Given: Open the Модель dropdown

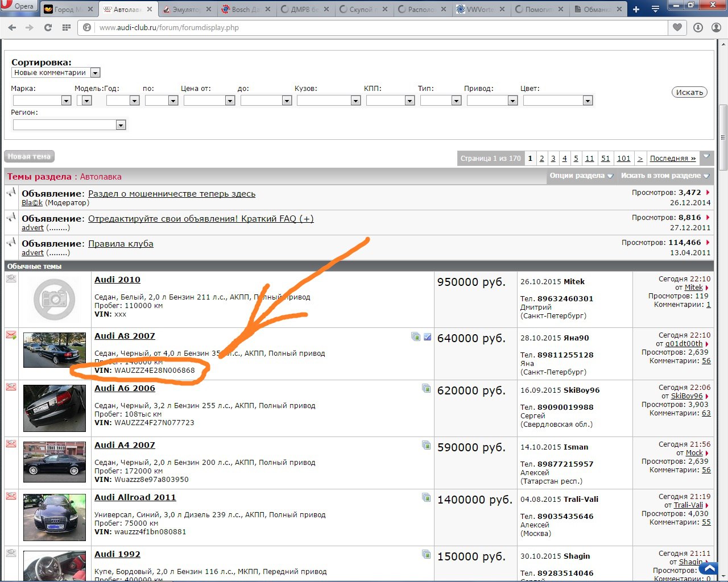Looking at the screenshot, I should pyautogui.click(x=84, y=101).
